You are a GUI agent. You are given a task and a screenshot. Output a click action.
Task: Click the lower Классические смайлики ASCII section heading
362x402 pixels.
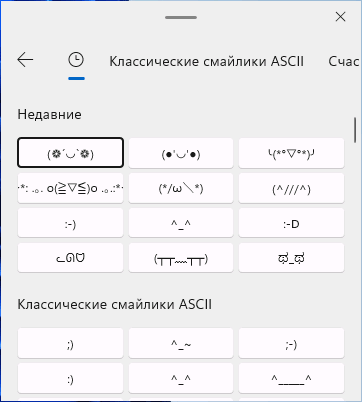[x=115, y=304]
